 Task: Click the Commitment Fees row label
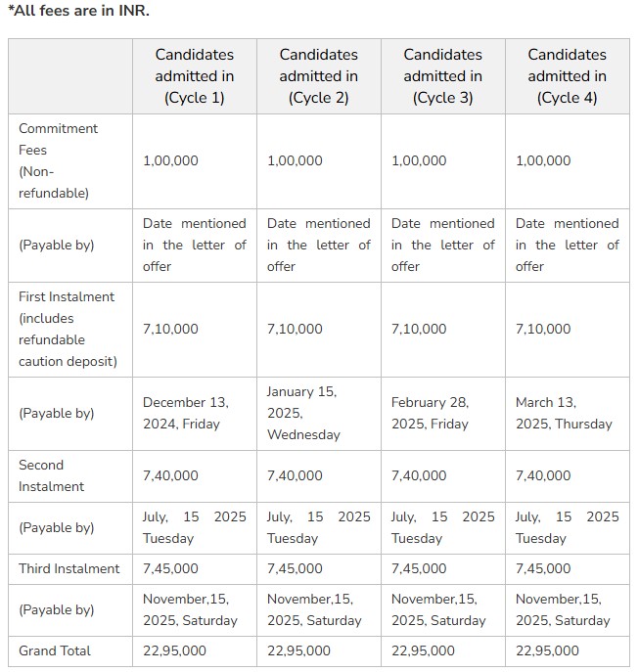58,160
